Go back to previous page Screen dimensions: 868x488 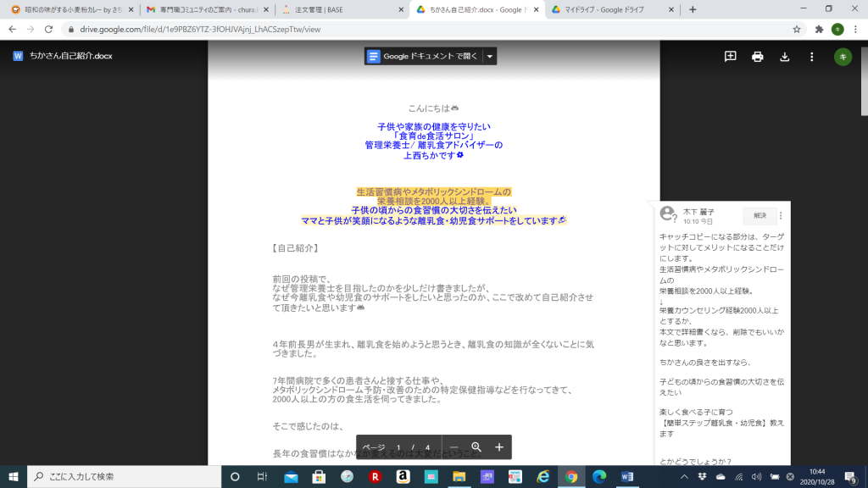[12, 30]
